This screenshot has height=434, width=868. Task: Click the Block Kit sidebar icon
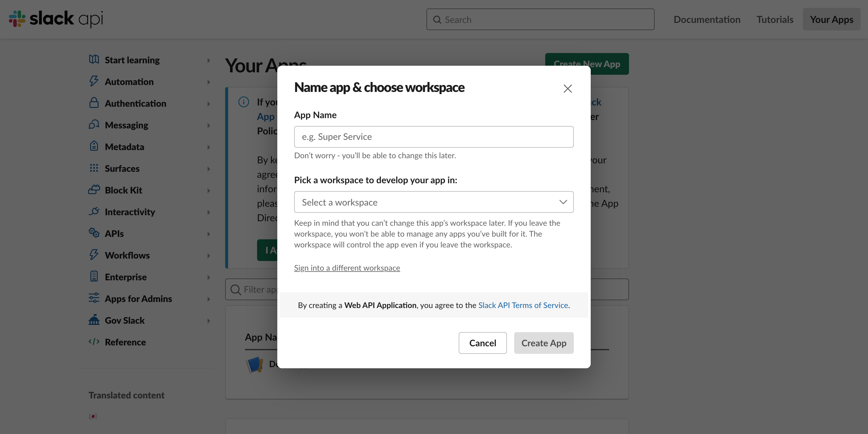pyautogui.click(x=94, y=190)
